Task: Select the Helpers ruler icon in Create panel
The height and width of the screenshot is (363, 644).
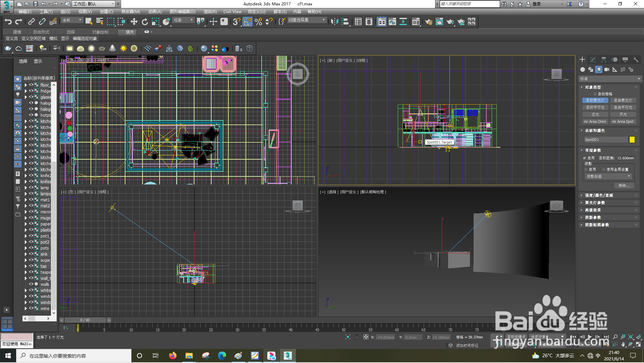Action: [x=614, y=69]
